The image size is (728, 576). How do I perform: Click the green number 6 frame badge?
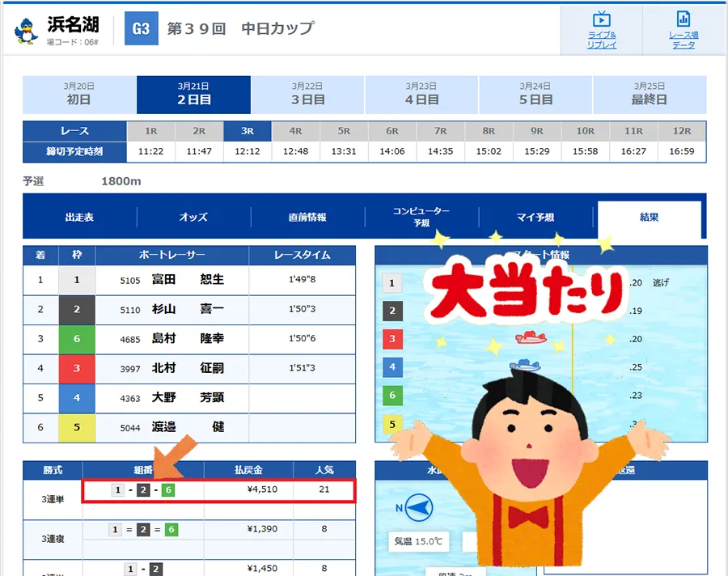tap(77, 339)
